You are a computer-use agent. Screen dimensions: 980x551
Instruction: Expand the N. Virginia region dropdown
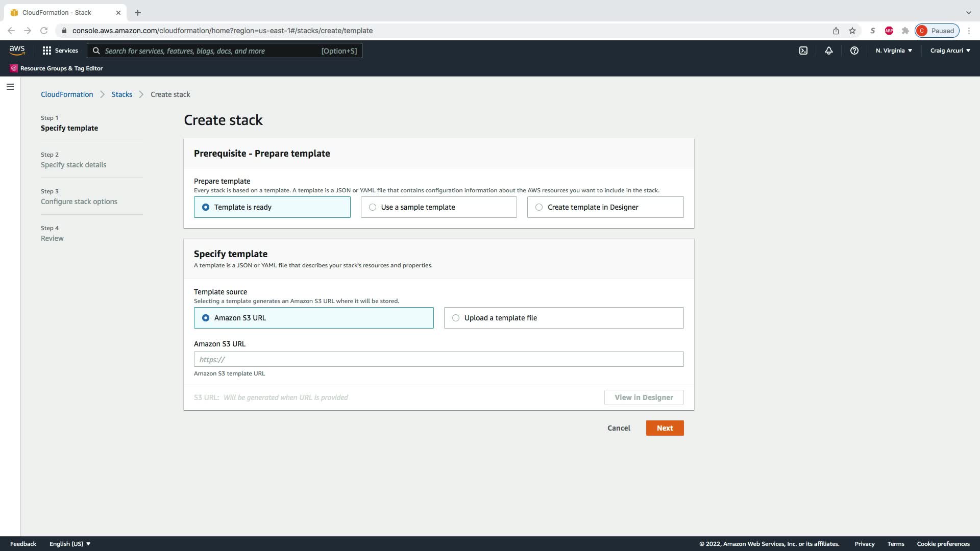[893, 51]
